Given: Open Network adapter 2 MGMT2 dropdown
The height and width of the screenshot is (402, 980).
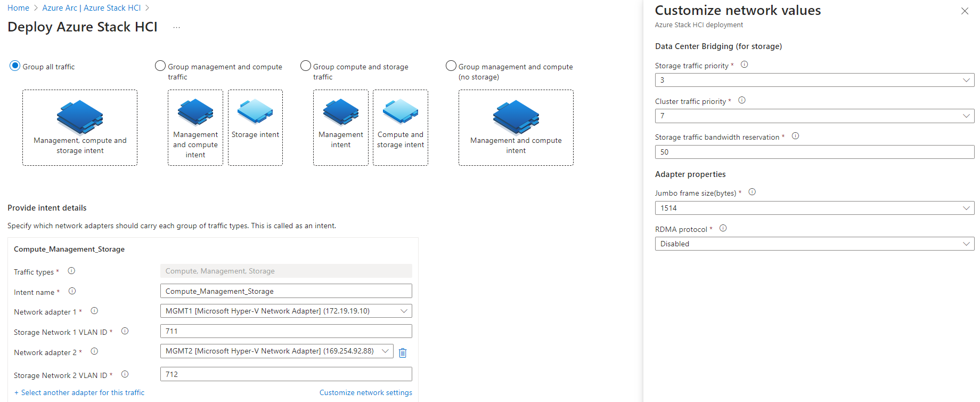Looking at the screenshot, I should click(x=276, y=351).
